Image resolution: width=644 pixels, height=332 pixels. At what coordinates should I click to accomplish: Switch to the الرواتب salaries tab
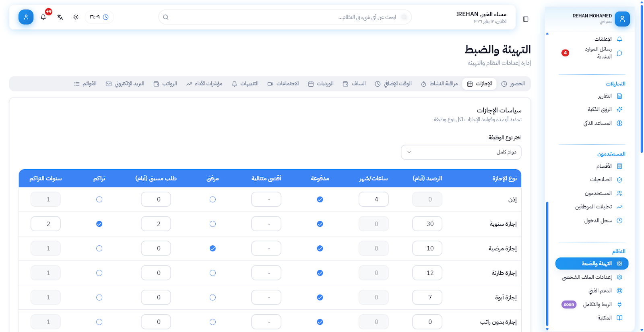165,84
